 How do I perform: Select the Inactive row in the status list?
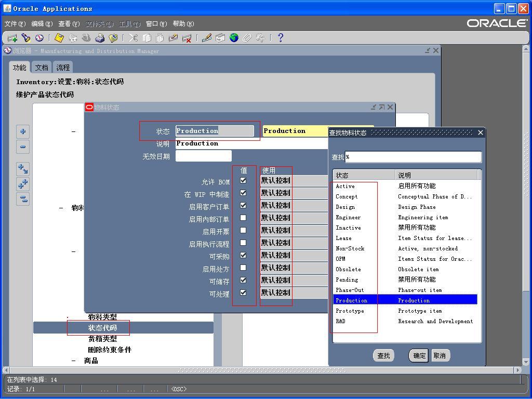point(405,228)
